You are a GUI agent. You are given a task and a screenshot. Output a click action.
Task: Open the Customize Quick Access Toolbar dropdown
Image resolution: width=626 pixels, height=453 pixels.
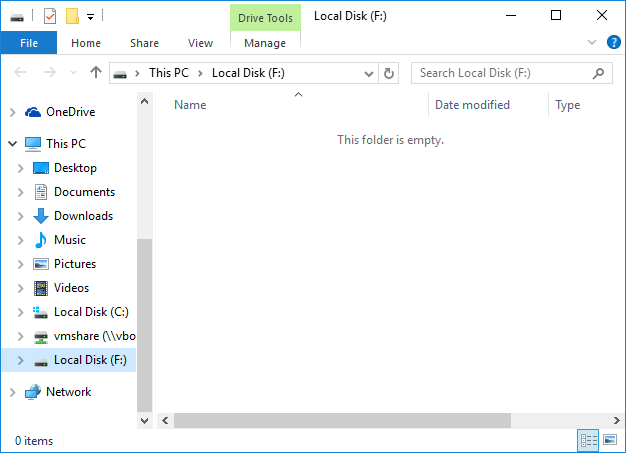91,17
